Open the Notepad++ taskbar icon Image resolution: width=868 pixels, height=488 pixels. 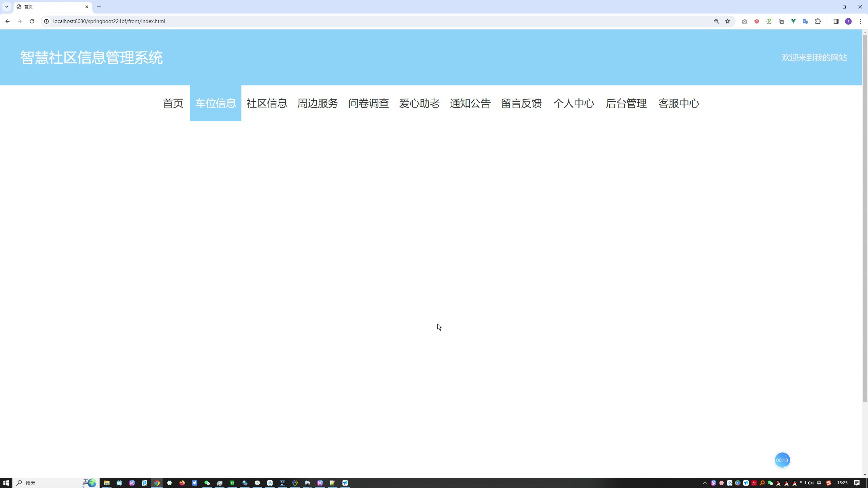coord(333,483)
